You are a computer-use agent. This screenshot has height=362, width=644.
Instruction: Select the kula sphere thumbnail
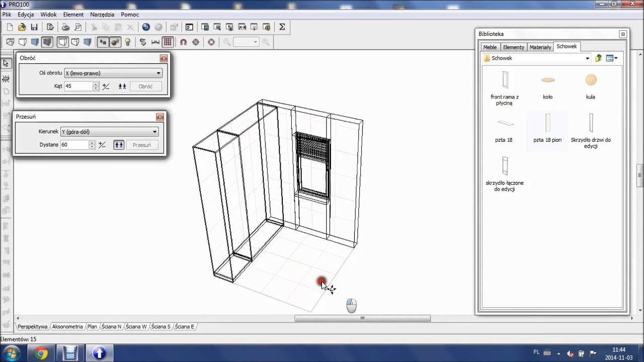591,80
